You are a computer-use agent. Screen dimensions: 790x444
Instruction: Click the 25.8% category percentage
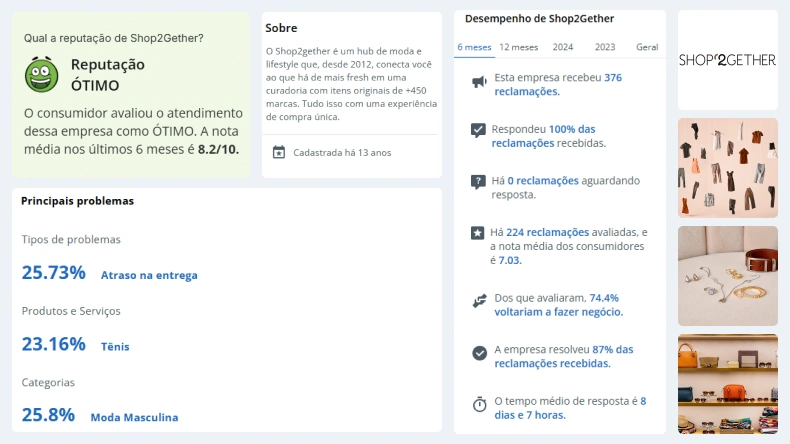pyautogui.click(x=48, y=415)
